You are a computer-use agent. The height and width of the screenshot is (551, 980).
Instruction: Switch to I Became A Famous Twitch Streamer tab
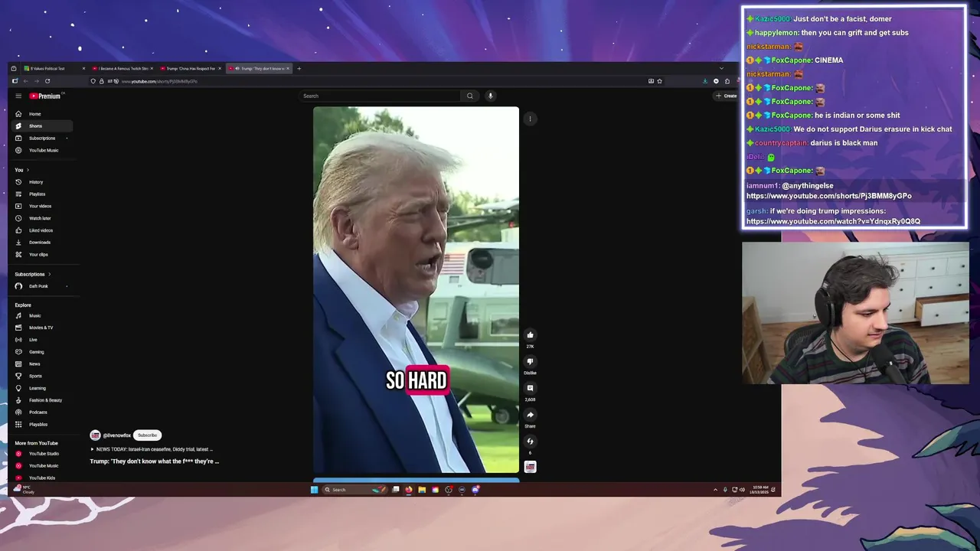tap(122, 69)
